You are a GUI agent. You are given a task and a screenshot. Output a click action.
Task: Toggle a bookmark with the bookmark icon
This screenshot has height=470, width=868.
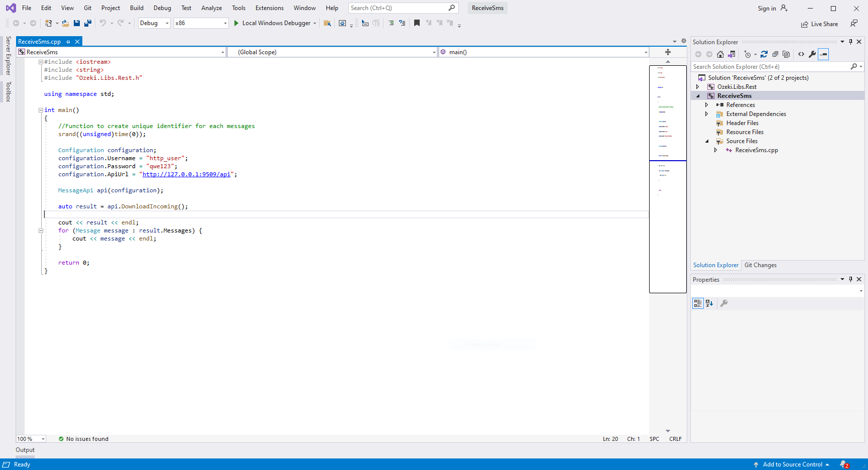pos(417,23)
